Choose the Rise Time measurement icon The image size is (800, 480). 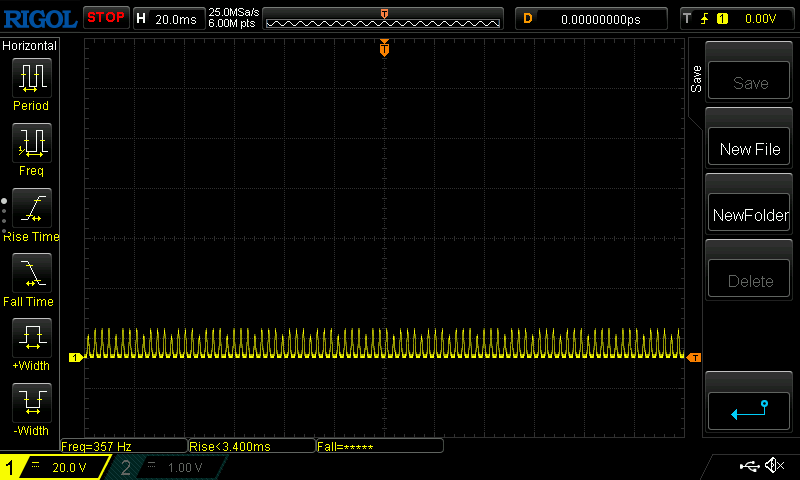[x=31, y=209]
